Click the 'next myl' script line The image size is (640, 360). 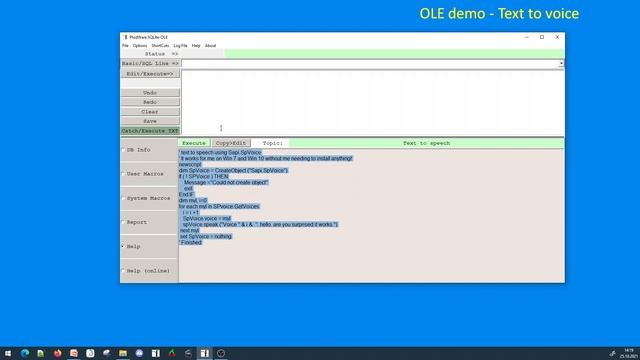[189, 231]
